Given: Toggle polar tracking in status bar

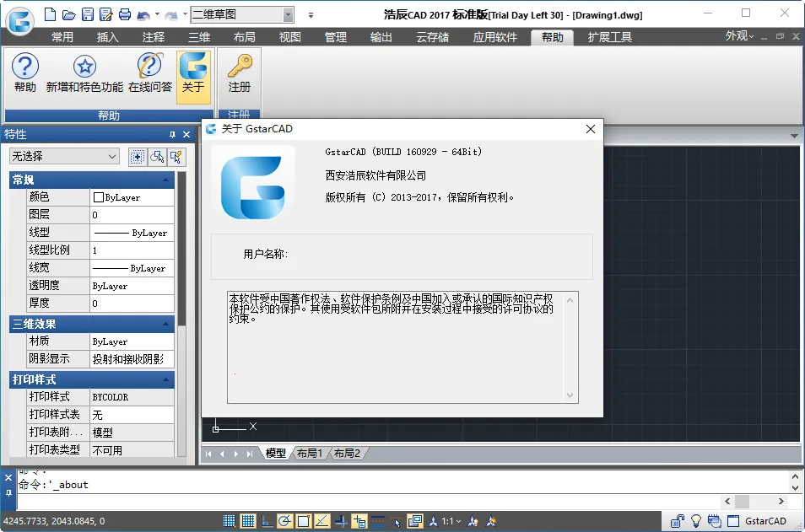Looking at the screenshot, I should (285, 521).
